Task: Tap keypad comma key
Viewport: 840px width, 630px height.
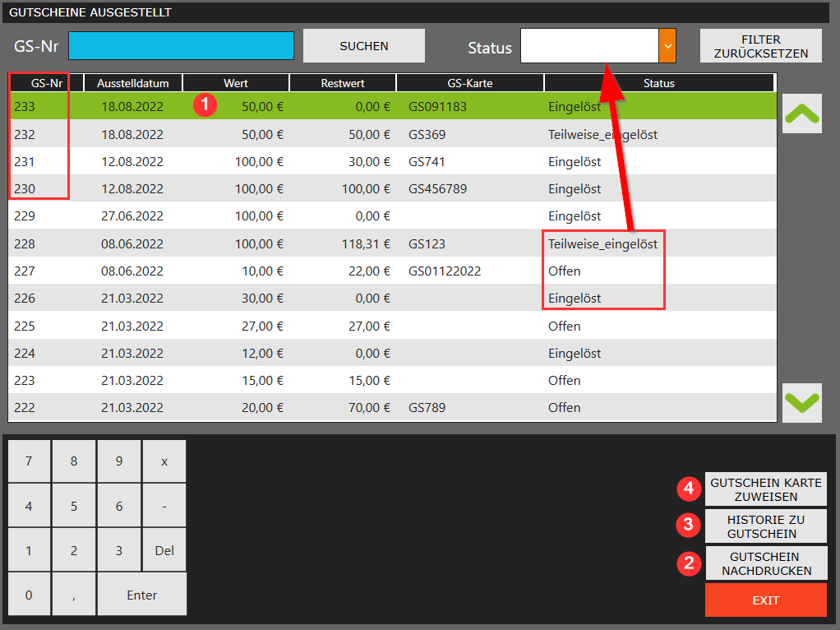Action: [74, 595]
